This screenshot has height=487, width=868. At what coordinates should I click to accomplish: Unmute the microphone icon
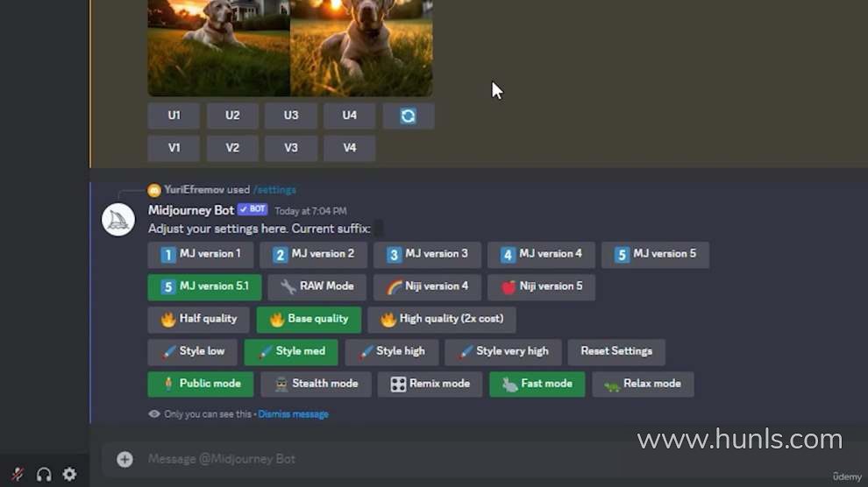tap(18, 474)
